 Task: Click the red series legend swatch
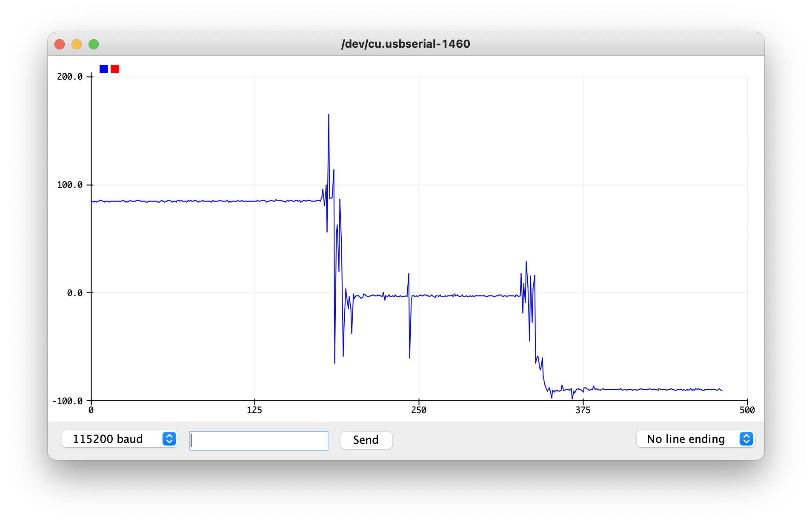(115, 69)
